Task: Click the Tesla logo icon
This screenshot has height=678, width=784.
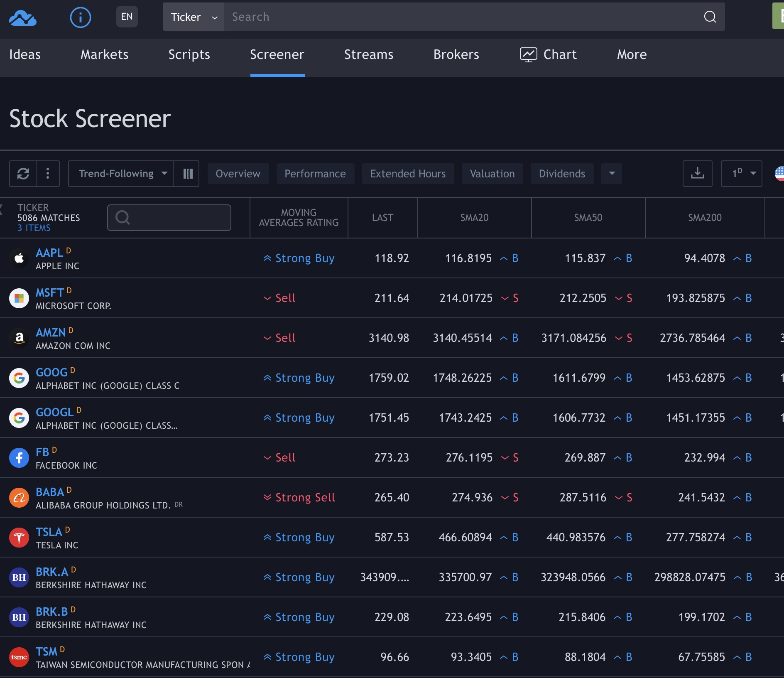Action: [x=19, y=538]
